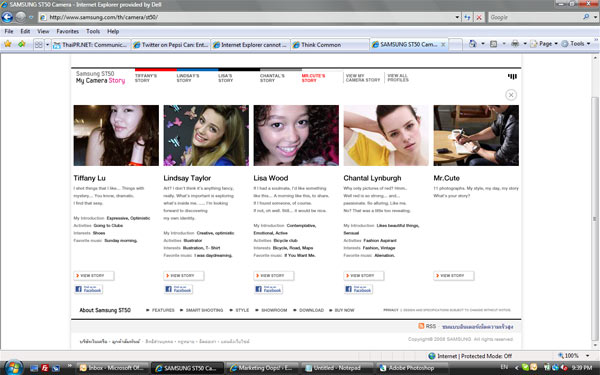Click Facebook button under Lisa Wood
Image resolution: width=600 pixels, height=375 pixels.
point(268,289)
